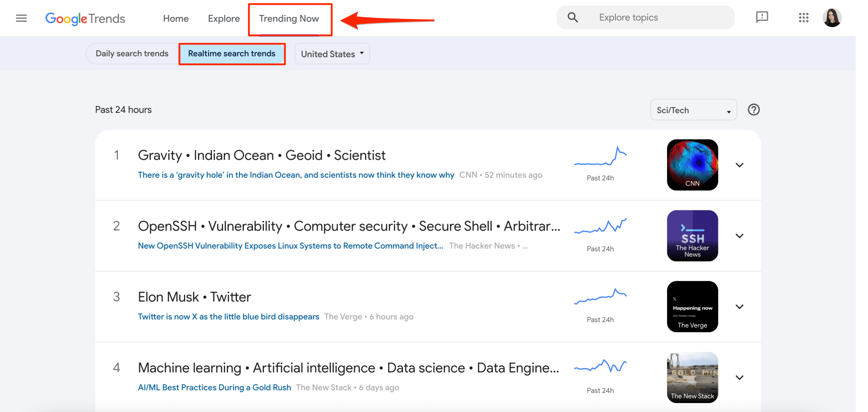The width and height of the screenshot is (868, 412).
Task: Click the help question mark icon
Action: point(754,110)
